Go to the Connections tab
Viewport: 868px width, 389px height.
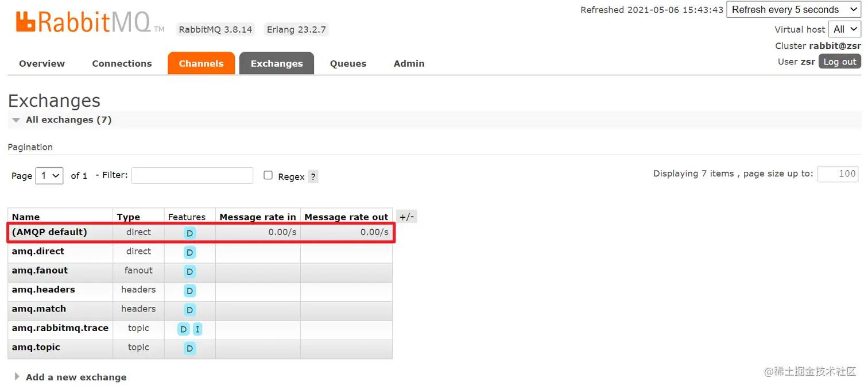tap(122, 63)
